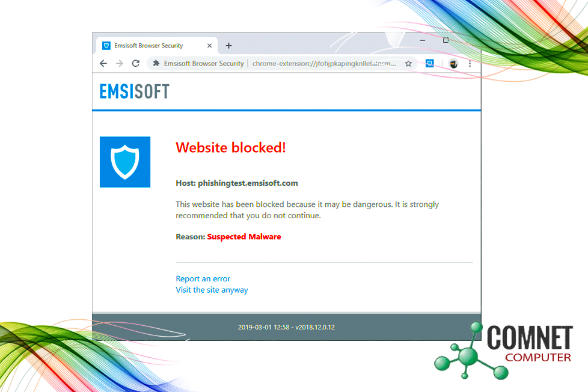Click the shield favicon on the tab
Screen dimensions: 588x392
coord(106,45)
